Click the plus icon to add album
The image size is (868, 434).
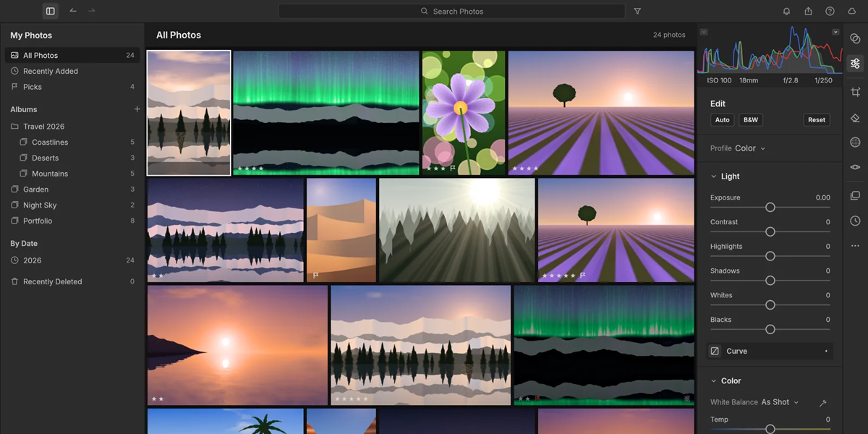[137, 109]
